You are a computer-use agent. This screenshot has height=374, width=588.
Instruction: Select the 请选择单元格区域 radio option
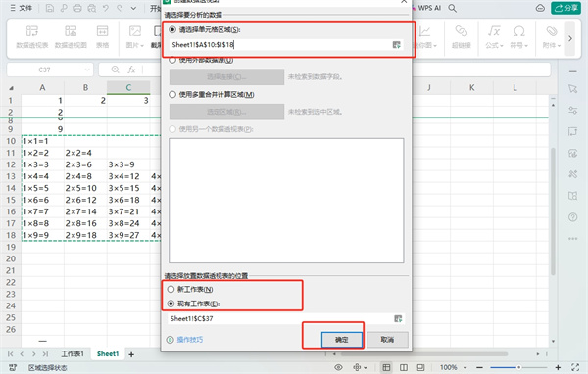click(x=172, y=29)
